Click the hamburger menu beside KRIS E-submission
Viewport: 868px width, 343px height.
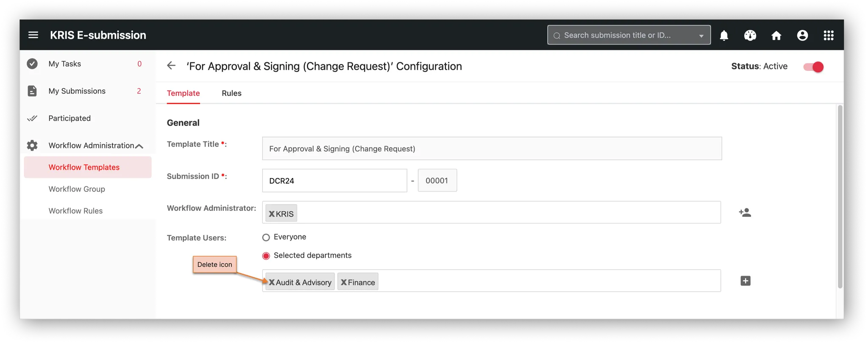[x=33, y=35]
